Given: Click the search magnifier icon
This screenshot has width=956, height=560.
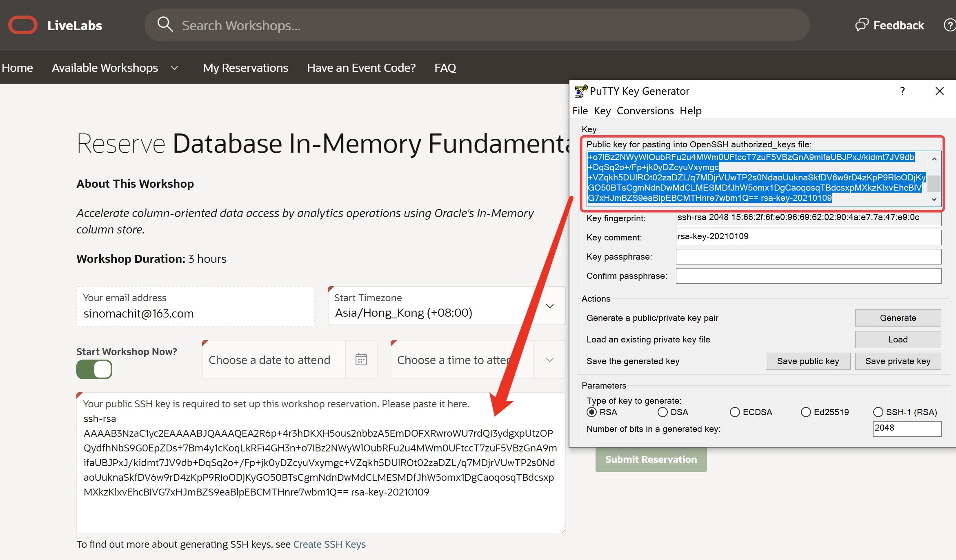Looking at the screenshot, I should point(165,24).
